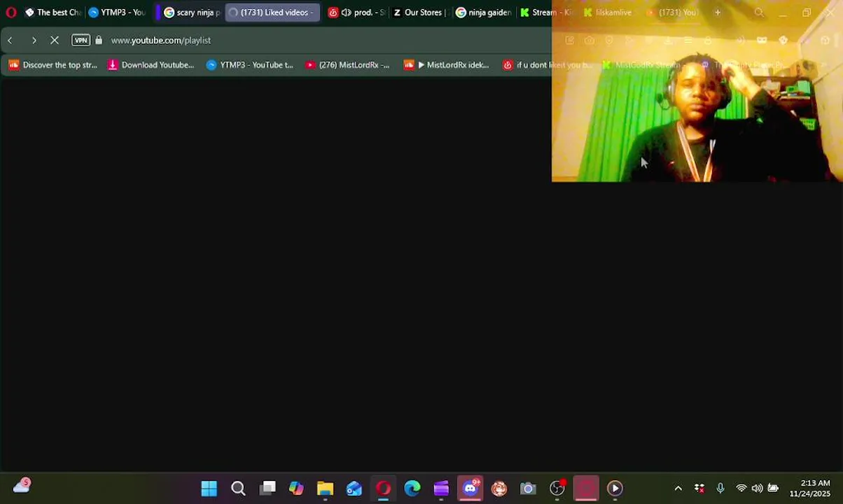
Task: Stop loading the page
Action: point(55,41)
